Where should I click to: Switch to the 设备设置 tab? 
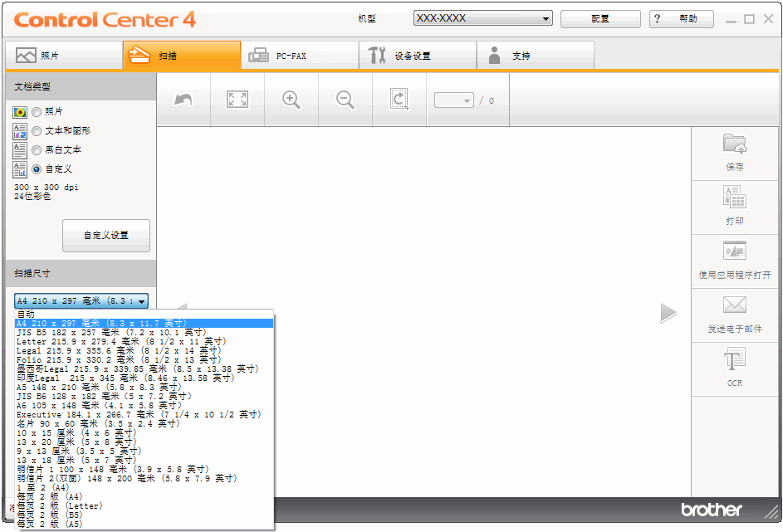[418, 56]
